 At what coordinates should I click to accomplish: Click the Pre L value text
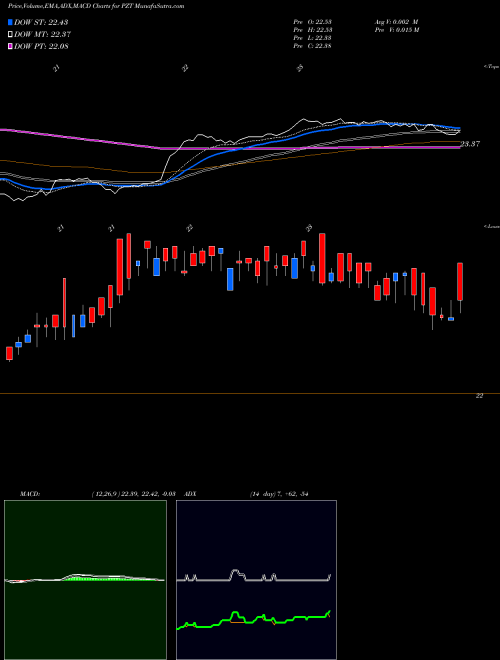(x=312, y=38)
